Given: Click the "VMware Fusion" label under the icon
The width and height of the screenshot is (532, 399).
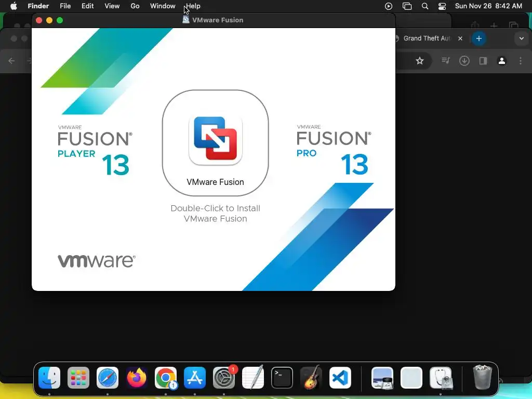Looking at the screenshot, I should (x=215, y=182).
